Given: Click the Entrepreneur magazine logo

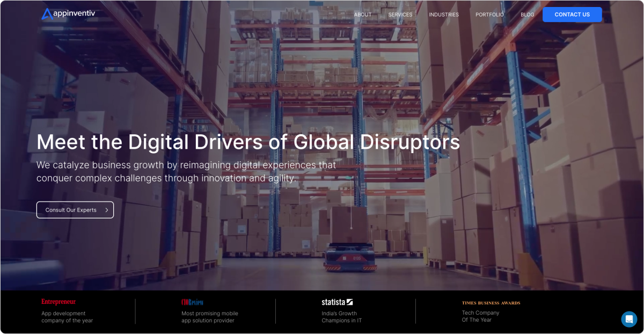Looking at the screenshot, I should pyautogui.click(x=58, y=302).
